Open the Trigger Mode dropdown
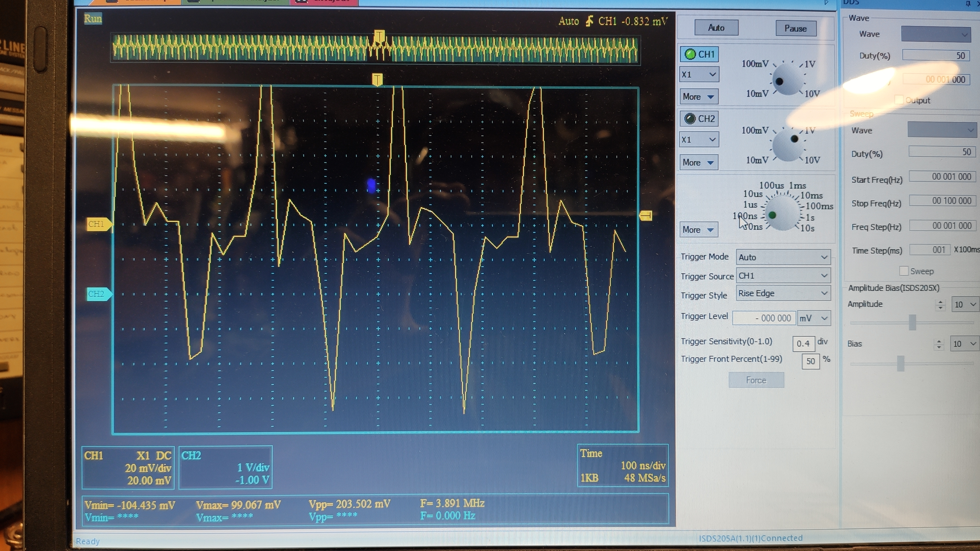The width and height of the screenshot is (980, 551). (783, 257)
